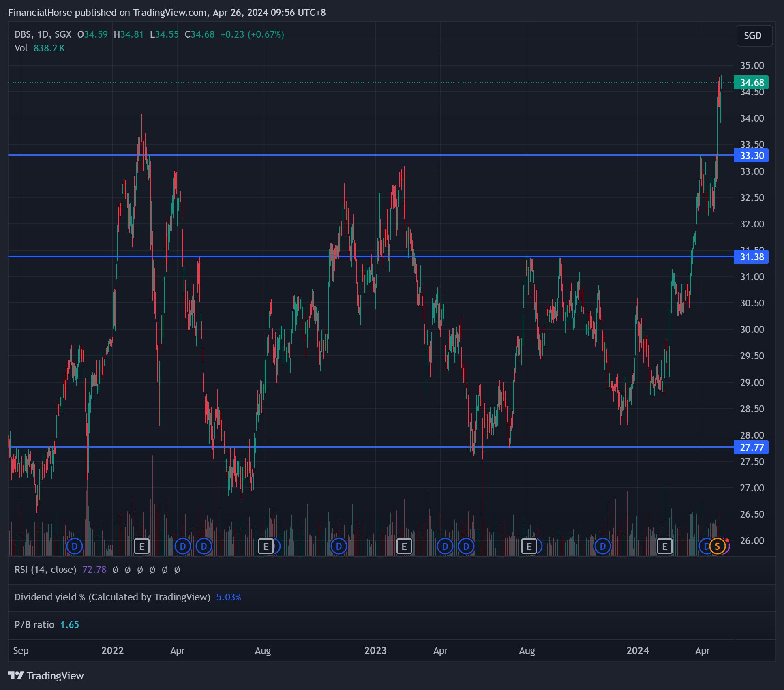The width and height of the screenshot is (784, 690).
Task: Click the P/B ratio value 1.65
Action: click(70, 625)
